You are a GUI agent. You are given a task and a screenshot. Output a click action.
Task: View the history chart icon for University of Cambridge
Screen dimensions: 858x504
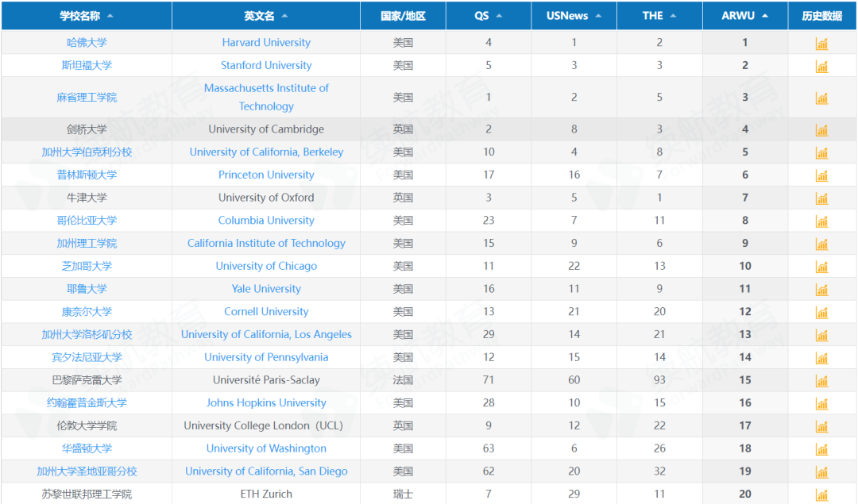coord(822,130)
